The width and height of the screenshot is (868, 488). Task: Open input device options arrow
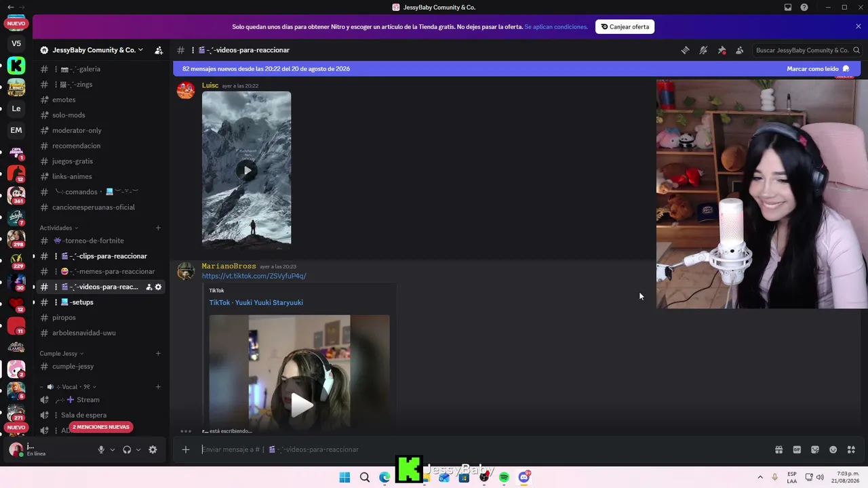click(x=113, y=449)
